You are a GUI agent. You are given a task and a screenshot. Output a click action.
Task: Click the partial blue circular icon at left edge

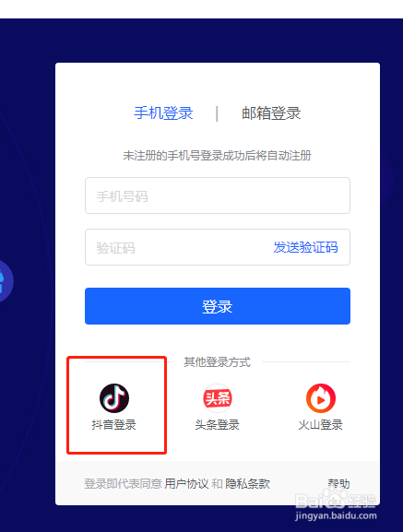pos(6,281)
